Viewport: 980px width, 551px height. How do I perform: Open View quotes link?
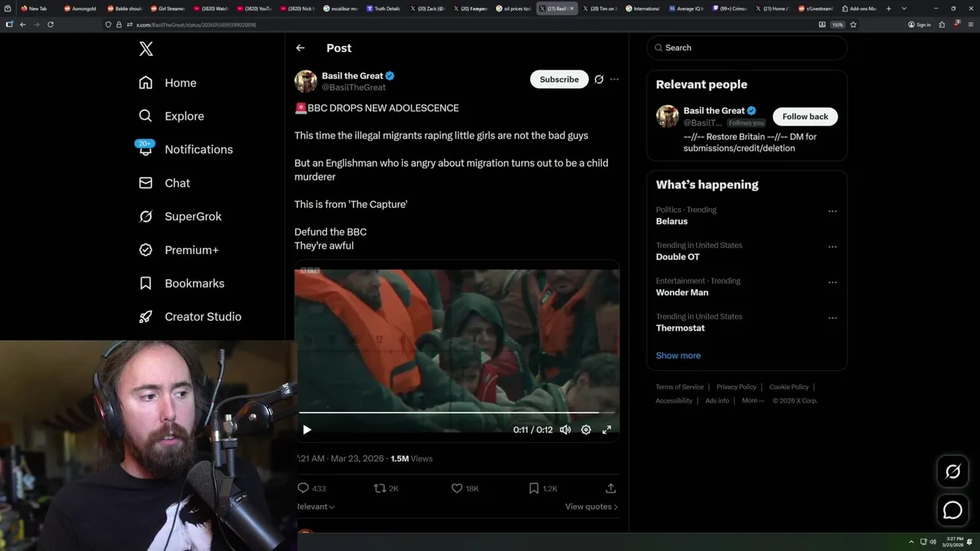click(591, 507)
